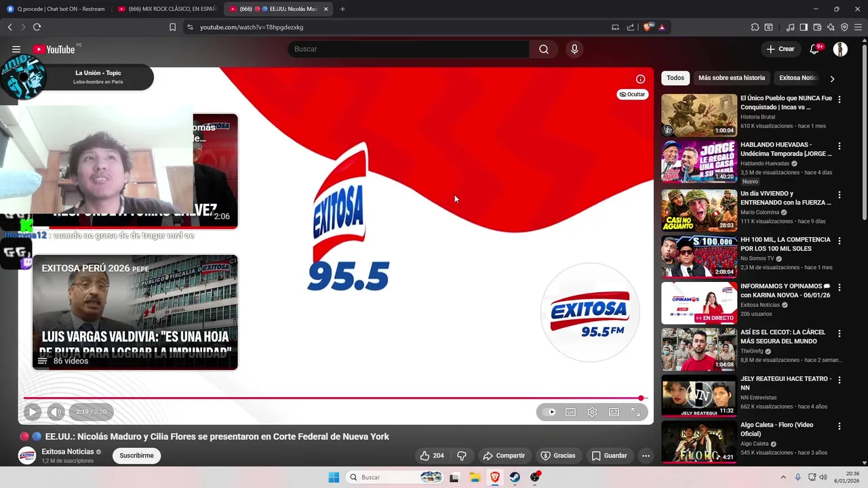
Task: Open options for Un día VIVIENDO video
Action: [x=840, y=195]
